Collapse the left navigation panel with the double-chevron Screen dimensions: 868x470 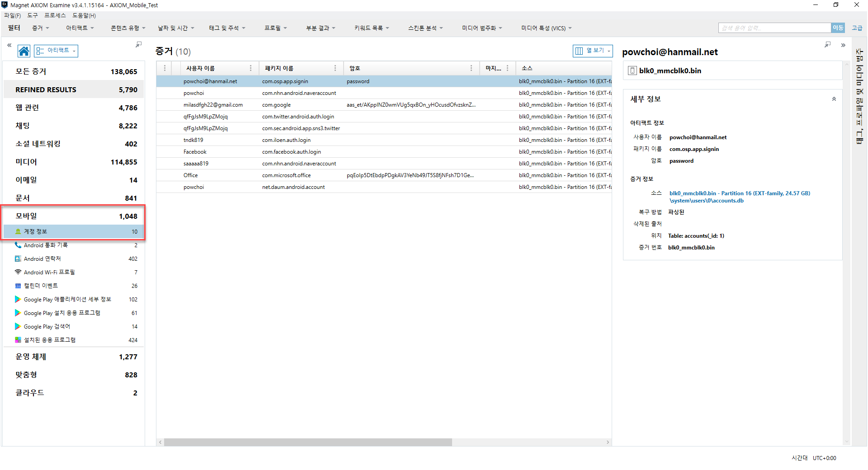point(9,45)
